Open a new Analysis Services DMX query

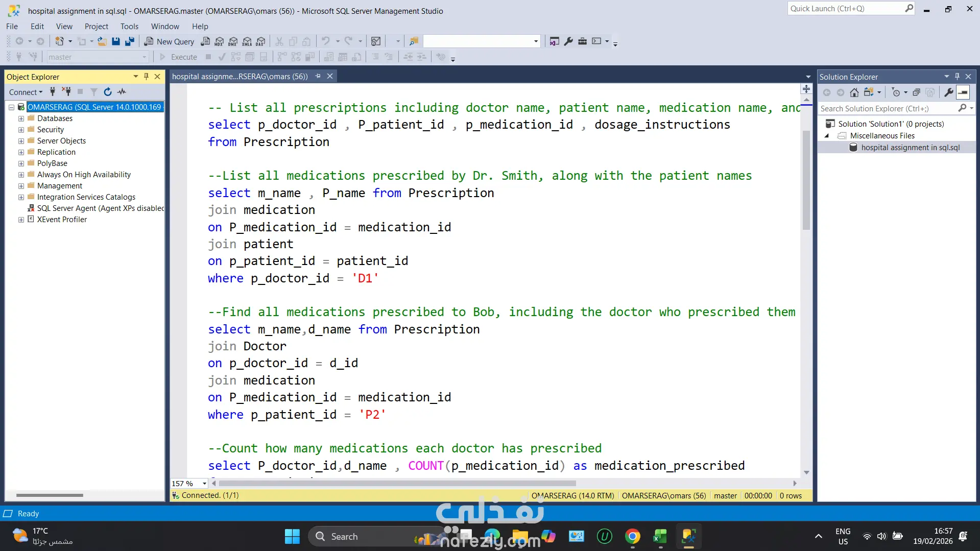coord(233,41)
